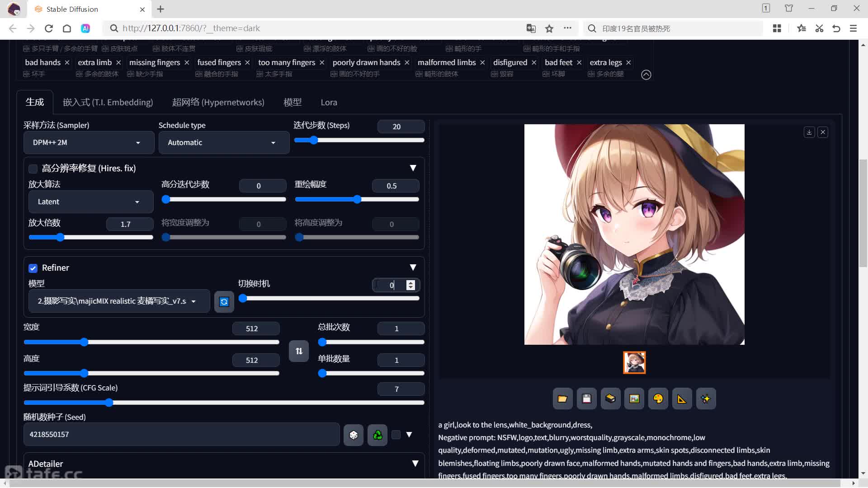Collapse the Refiner section triangle
Viewport: 868px width, 488px height.
coord(413,267)
